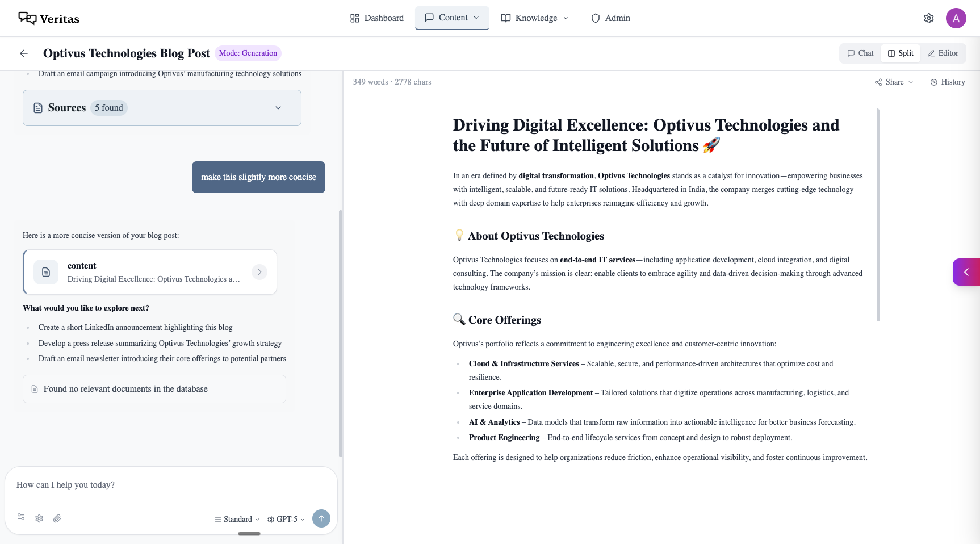Image resolution: width=980 pixels, height=544 pixels.
Task: Switch to Editor view
Action: 943,53
